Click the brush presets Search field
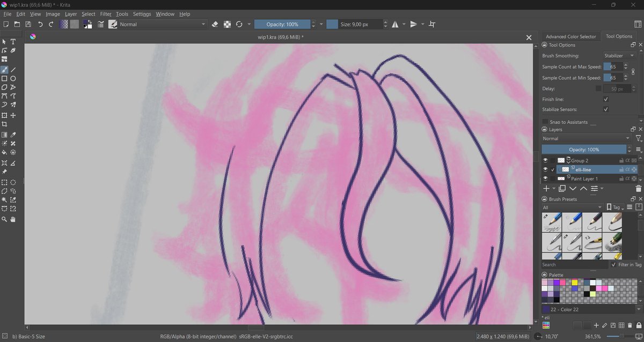The height and width of the screenshot is (342, 644). 574,264
